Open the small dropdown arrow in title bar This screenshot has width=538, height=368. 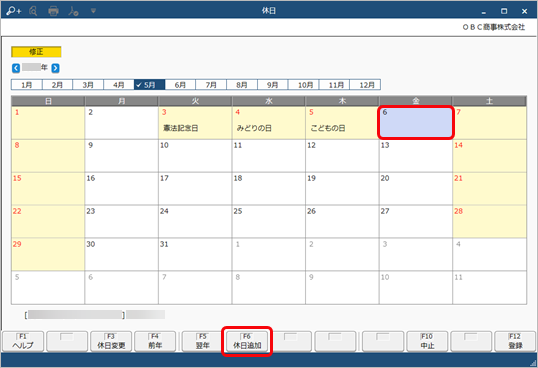click(x=93, y=11)
